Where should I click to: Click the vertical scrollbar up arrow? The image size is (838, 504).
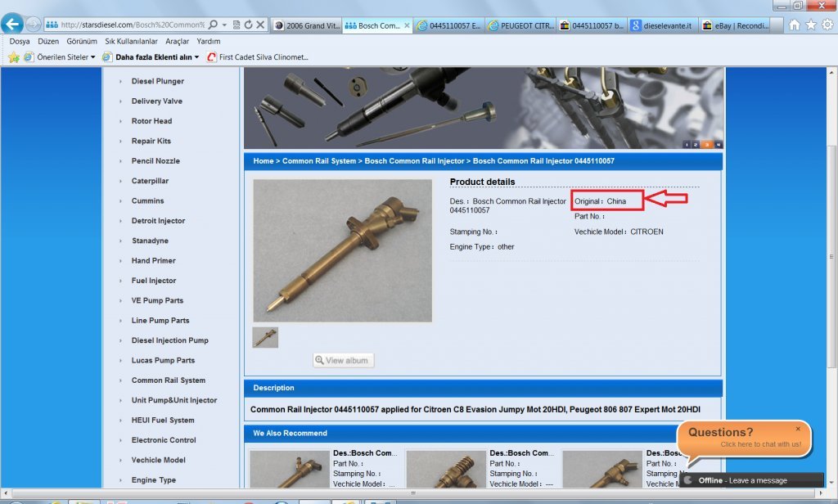pyautogui.click(x=831, y=72)
